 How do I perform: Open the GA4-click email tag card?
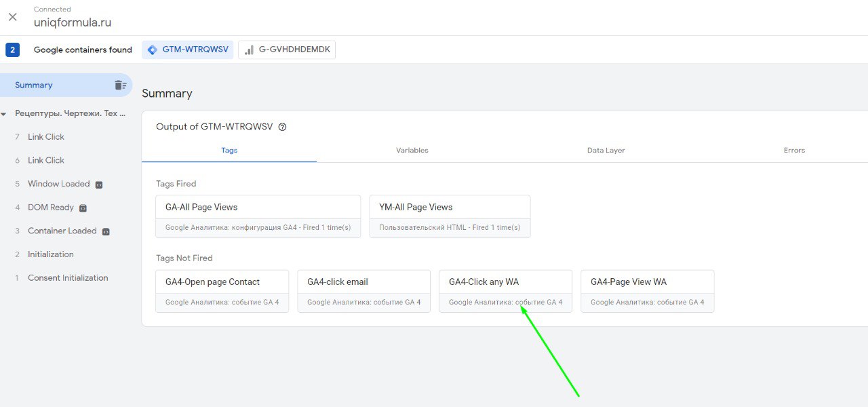(x=364, y=291)
